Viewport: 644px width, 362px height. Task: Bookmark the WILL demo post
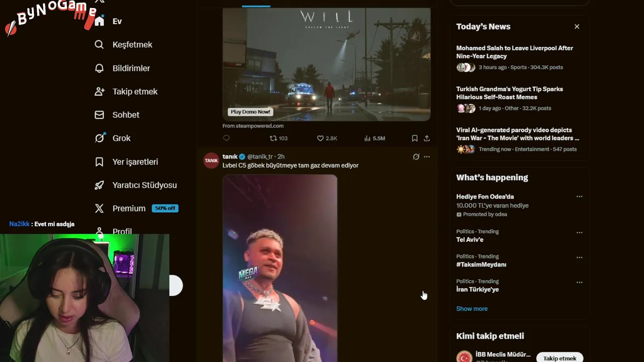coord(415,138)
